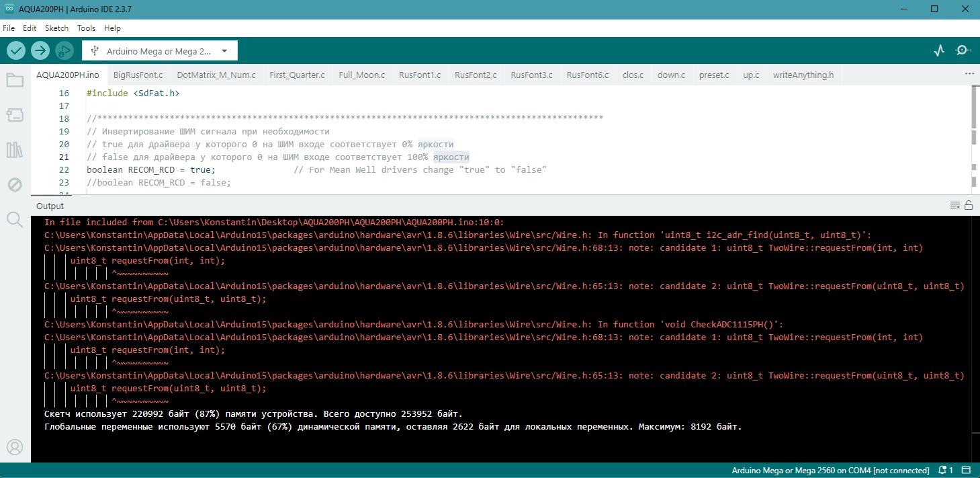Image resolution: width=980 pixels, height=478 pixels.
Task: Open the Sketchbook folder sidebar icon
Action: 15,81
